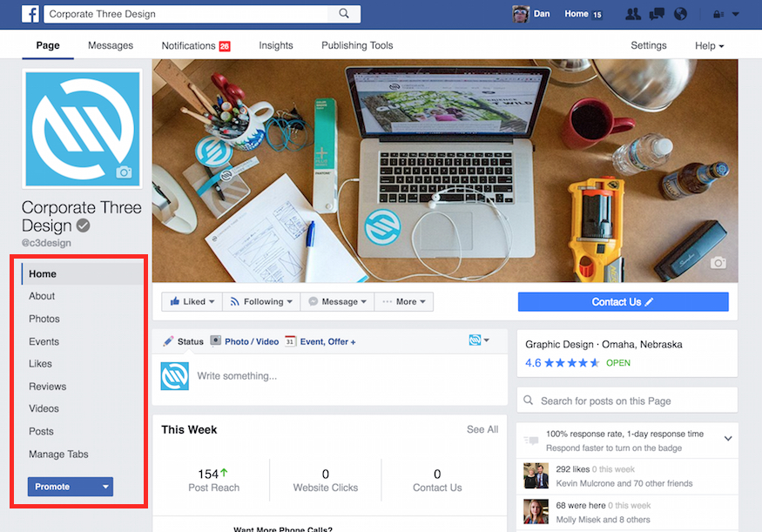
Task: Open Manage Tabs in the sidebar
Action: tap(58, 455)
